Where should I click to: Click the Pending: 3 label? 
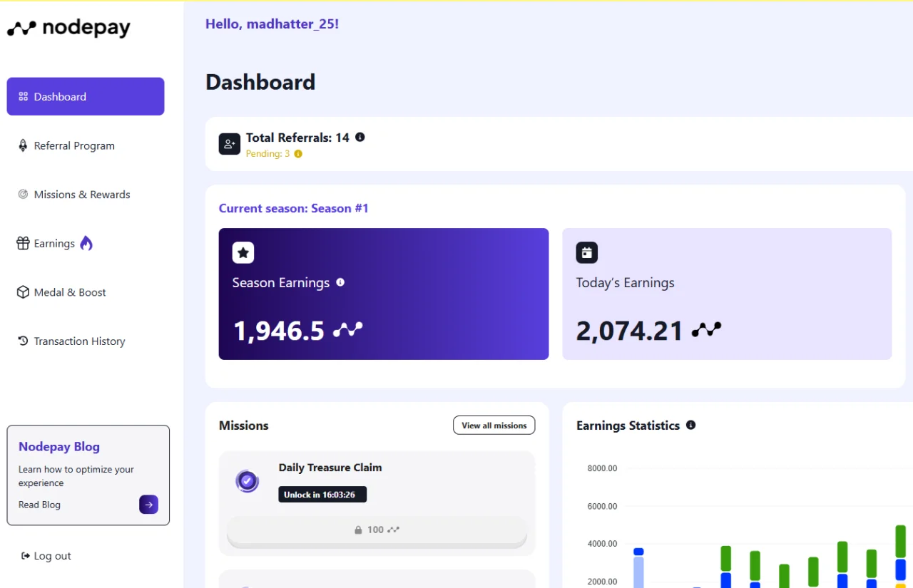268,154
